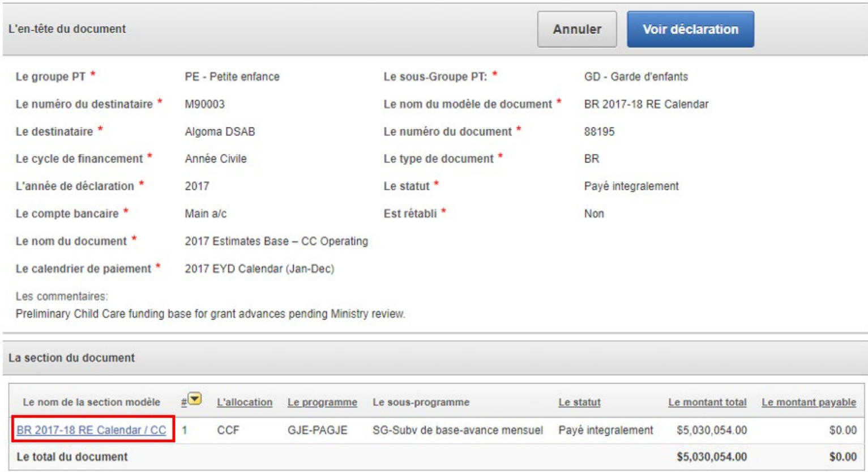Viewport: 868px width, 472px height.
Task: Click the yellow sort arrow icon beside #
Action: 195,399
